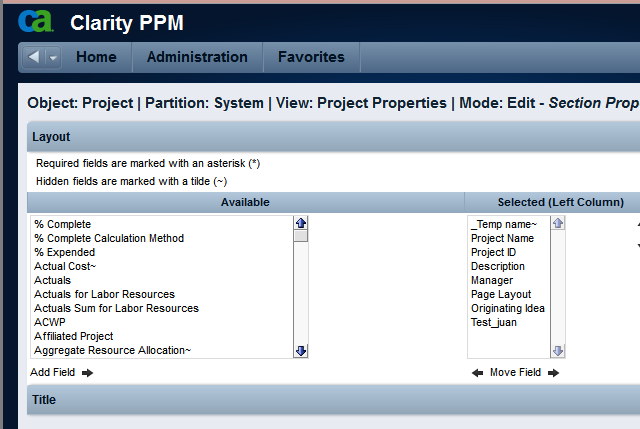
Task: Click the Available list scrollbar thumb
Action: pyautogui.click(x=301, y=236)
